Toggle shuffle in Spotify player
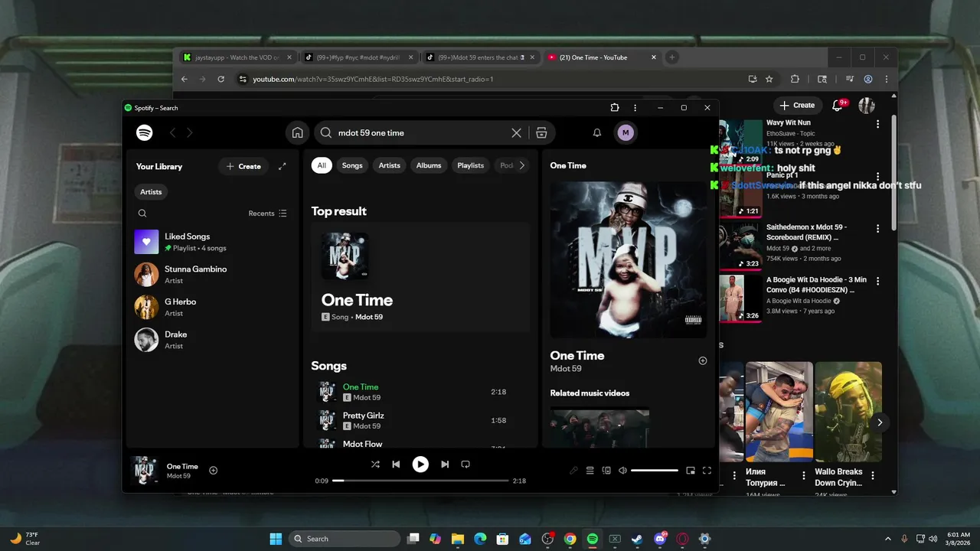980x551 pixels. tap(375, 465)
